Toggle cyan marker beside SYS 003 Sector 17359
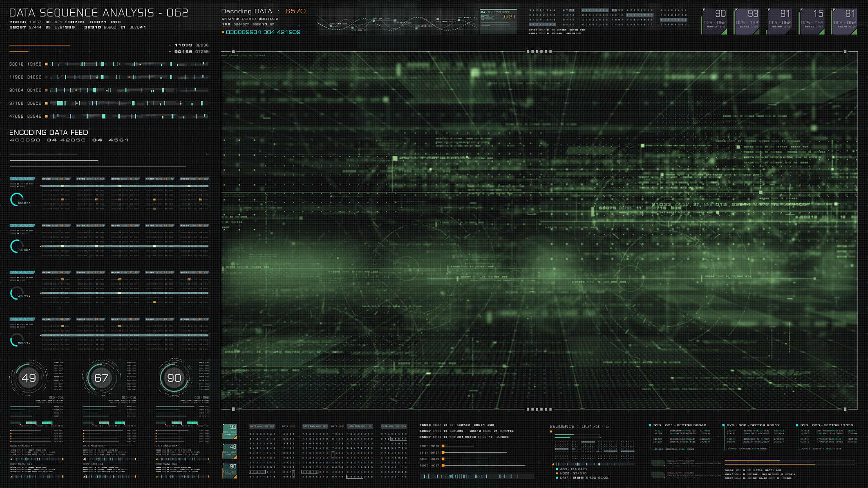 797,425
